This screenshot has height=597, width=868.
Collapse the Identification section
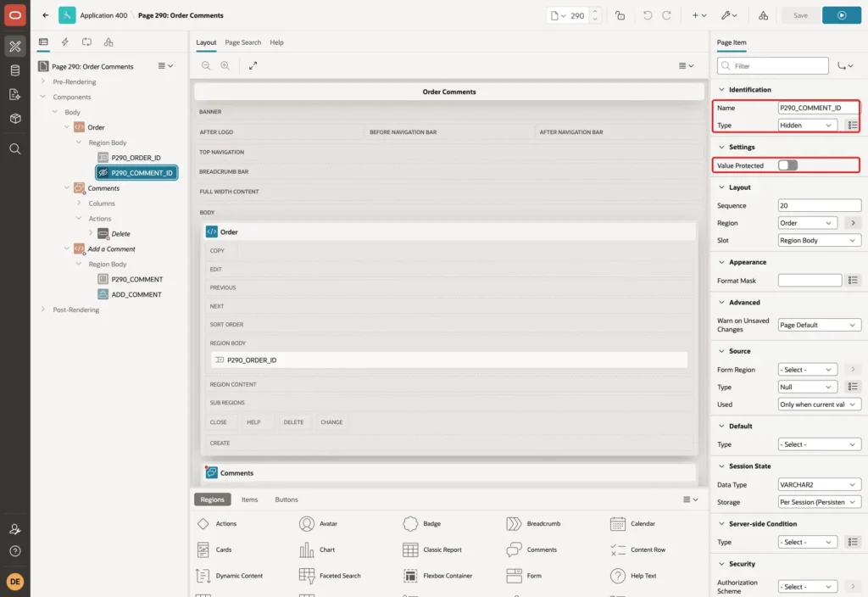721,89
